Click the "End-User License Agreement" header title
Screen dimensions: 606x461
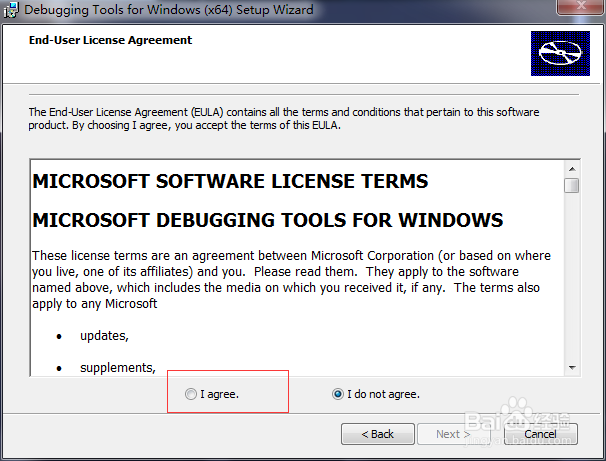click(111, 40)
